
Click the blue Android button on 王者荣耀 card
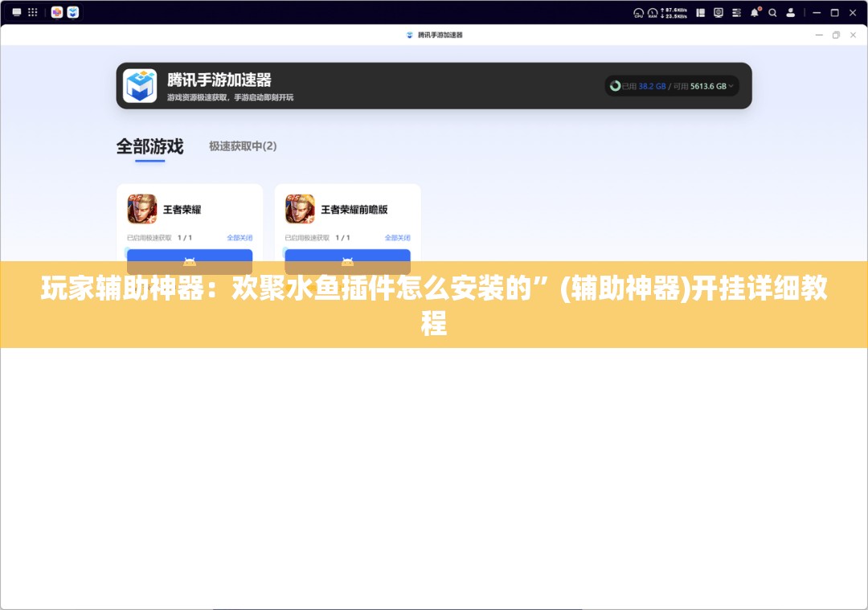pyautogui.click(x=190, y=260)
